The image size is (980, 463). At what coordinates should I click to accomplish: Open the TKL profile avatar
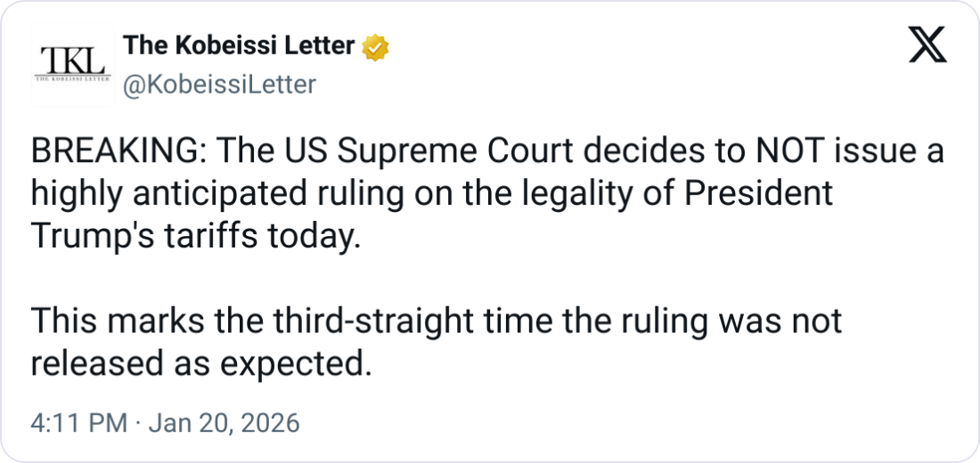(x=73, y=65)
